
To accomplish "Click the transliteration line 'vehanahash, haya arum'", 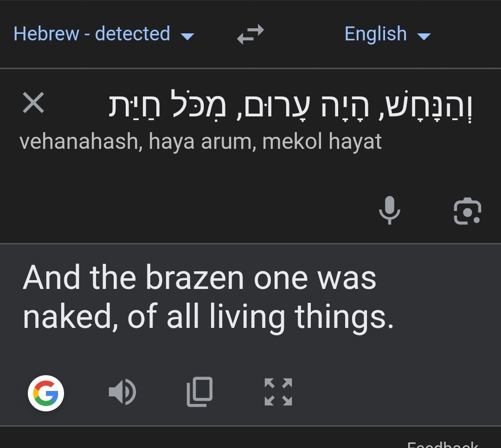I will tap(138, 141).
